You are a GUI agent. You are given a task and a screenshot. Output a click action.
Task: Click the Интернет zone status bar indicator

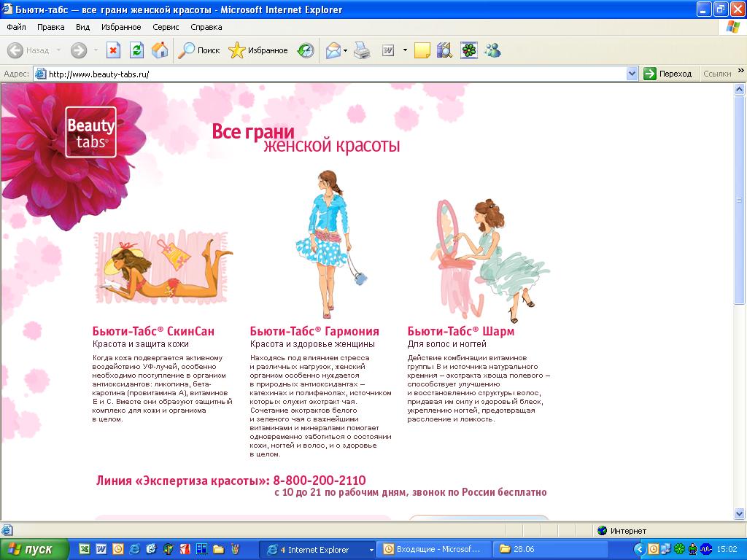click(x=622, y=531)
